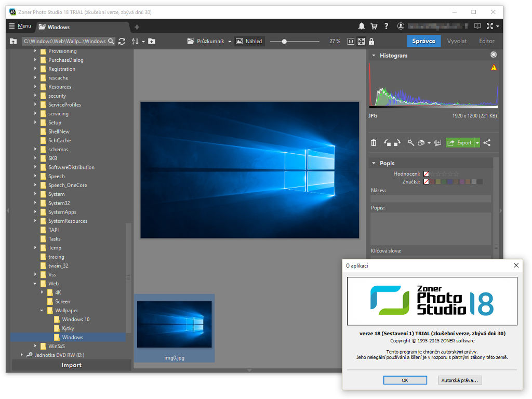Clear the color label in Značka
The width and height of the screenshot is (532, 399).
pyautogui.click(x=426, y=182)
